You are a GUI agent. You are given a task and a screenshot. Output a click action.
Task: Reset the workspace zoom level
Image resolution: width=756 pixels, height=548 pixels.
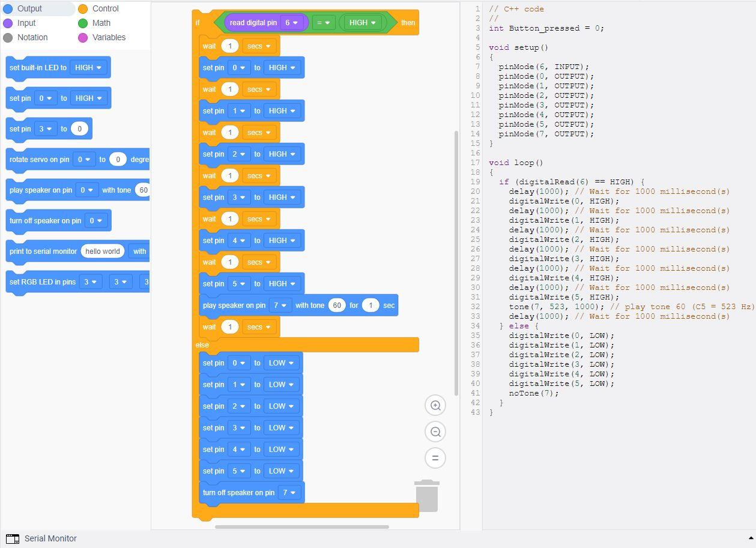(435, 458)
